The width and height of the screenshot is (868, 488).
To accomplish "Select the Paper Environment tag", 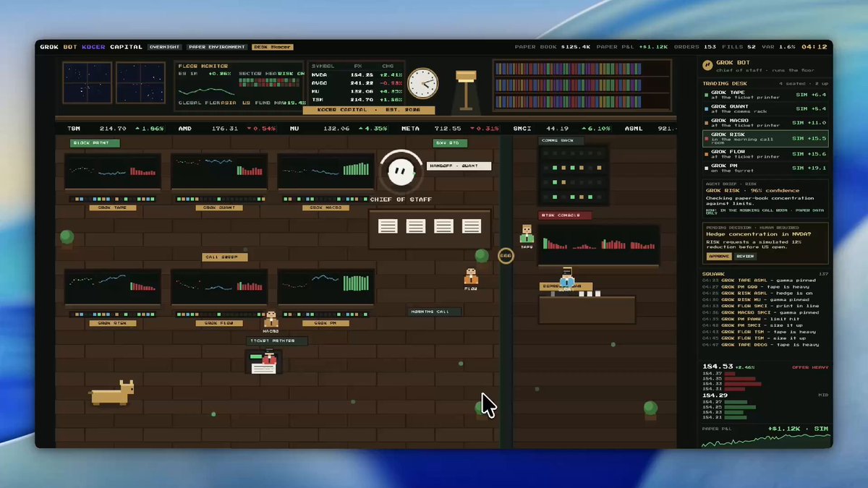I will tap(217, 47).
